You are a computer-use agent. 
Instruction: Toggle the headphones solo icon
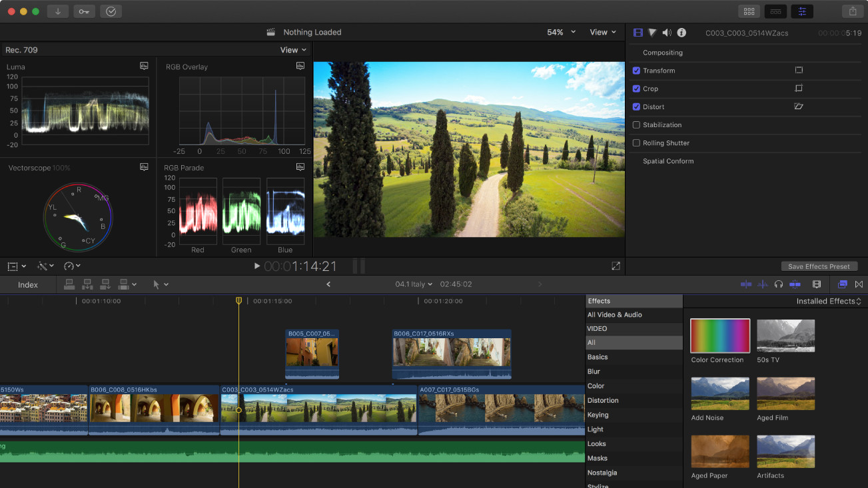(x=778, y=284)
